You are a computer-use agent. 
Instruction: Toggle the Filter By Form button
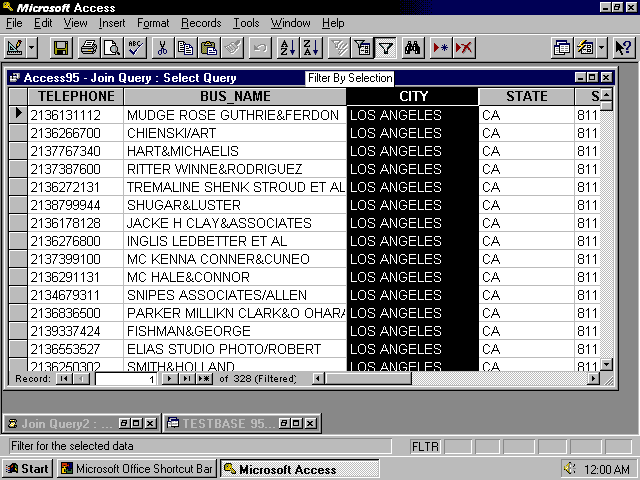click(363, 47)
